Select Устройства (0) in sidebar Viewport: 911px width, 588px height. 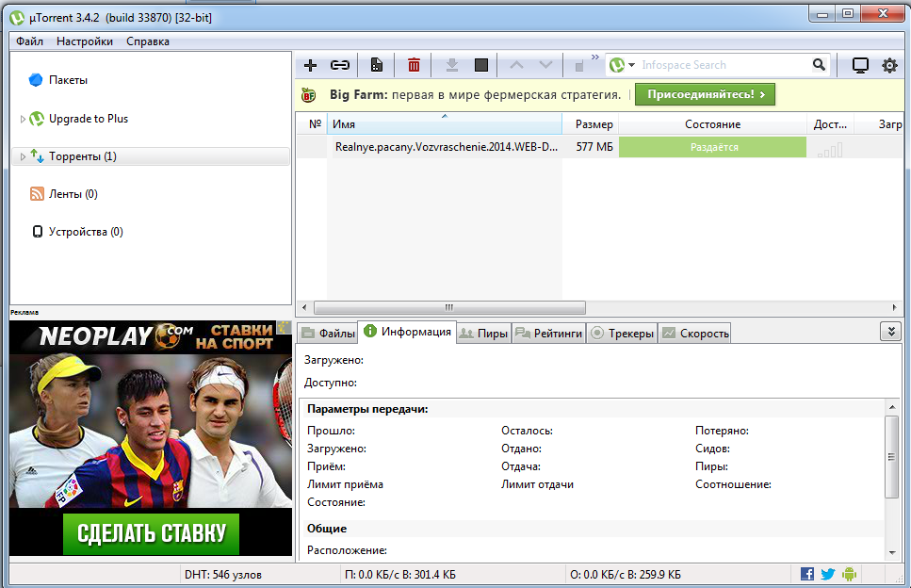tap(86, 232)
